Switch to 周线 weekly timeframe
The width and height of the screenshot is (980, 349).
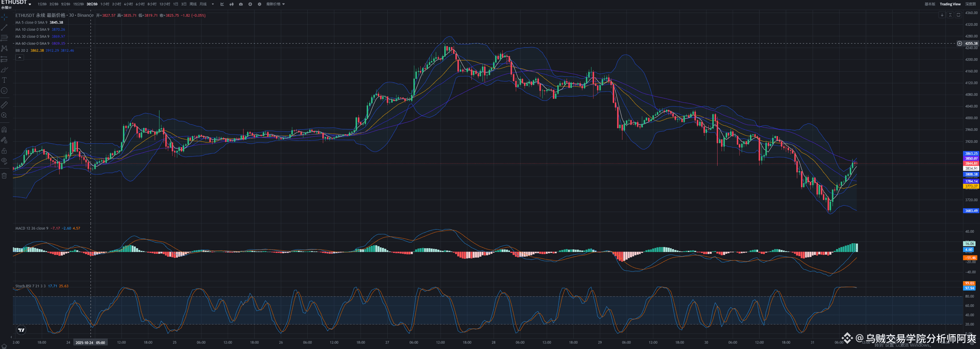pos(193,4)
